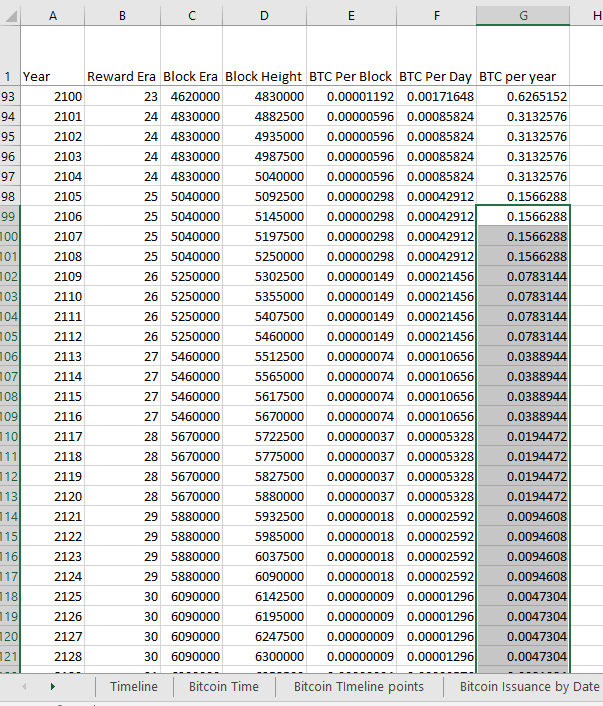Select column E header

pos(351,16)
